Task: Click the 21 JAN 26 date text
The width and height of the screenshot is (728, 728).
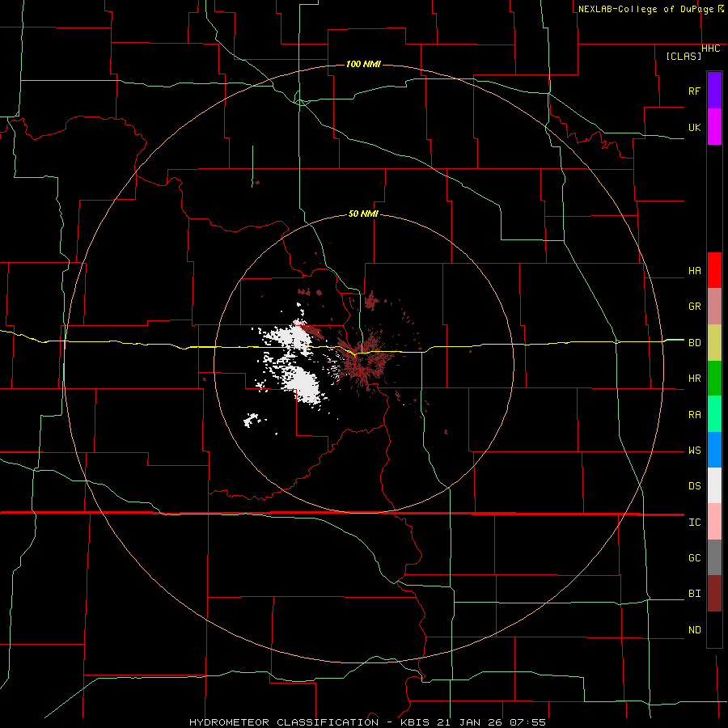Action: tap(470, 722)
